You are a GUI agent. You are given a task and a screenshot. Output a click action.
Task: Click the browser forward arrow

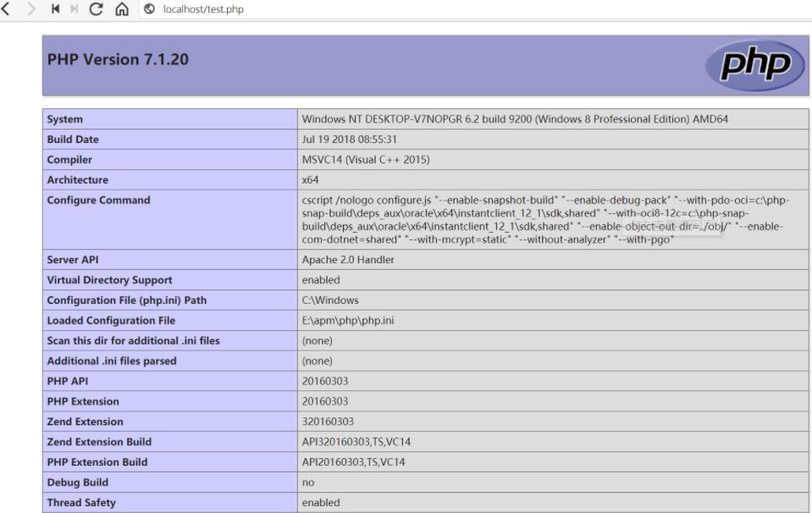click(31, 8)
